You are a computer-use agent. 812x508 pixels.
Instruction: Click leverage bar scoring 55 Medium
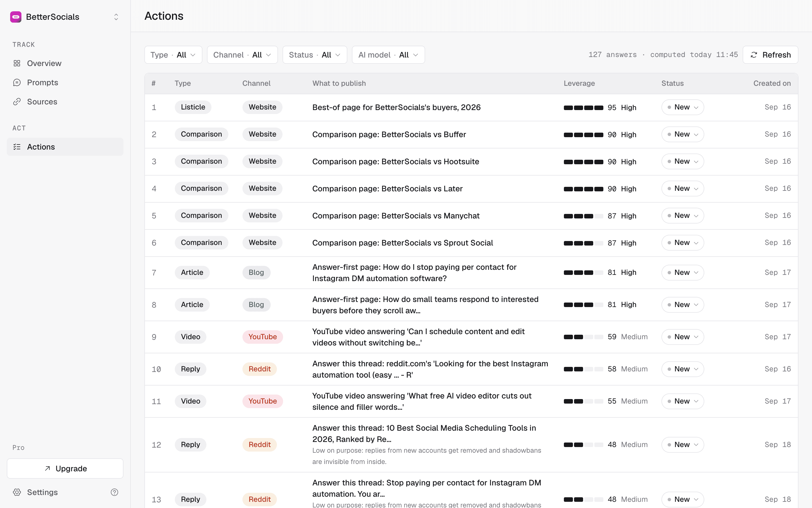coord(584,401)
